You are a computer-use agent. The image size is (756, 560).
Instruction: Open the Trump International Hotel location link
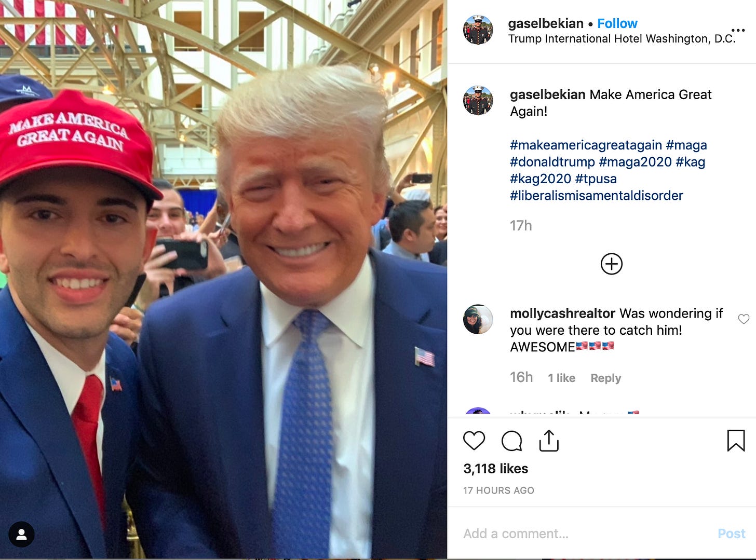coord(622,39)
